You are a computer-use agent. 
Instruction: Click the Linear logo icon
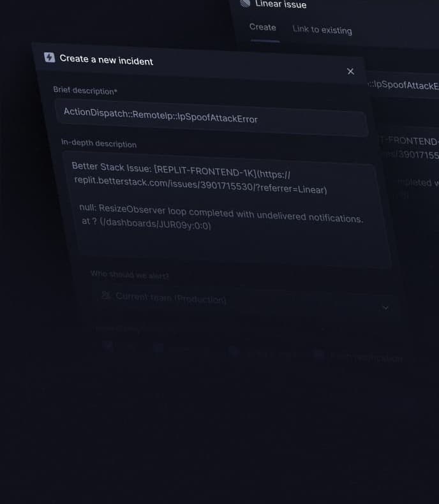(245, 3)
